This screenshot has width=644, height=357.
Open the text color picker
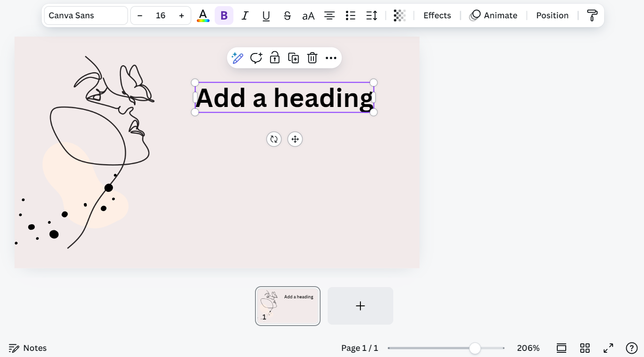202,15
